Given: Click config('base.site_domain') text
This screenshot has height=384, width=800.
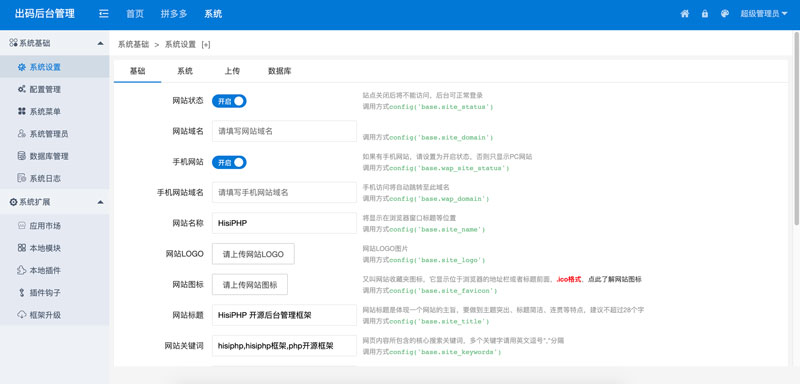Looking at the screenshot, I should (x=441, y=138).
